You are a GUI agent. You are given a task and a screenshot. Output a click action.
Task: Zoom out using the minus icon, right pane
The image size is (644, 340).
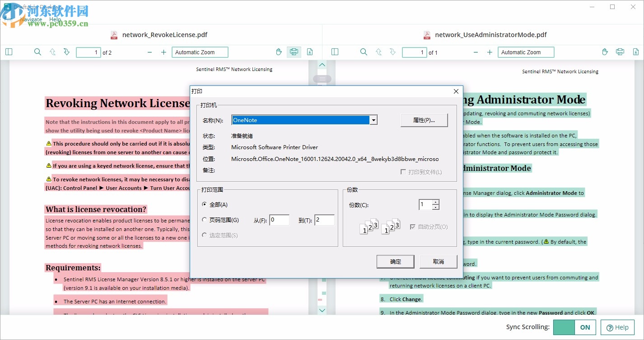pyautogui.click(x=476, y=52)
